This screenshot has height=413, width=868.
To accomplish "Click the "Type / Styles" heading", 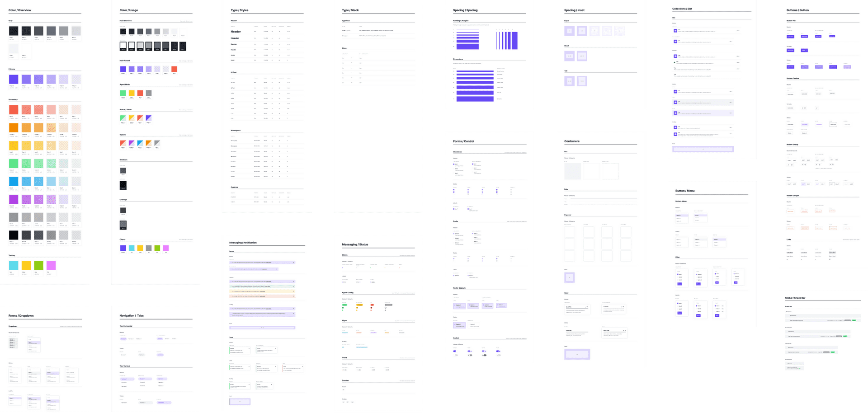I will [240, 10].
